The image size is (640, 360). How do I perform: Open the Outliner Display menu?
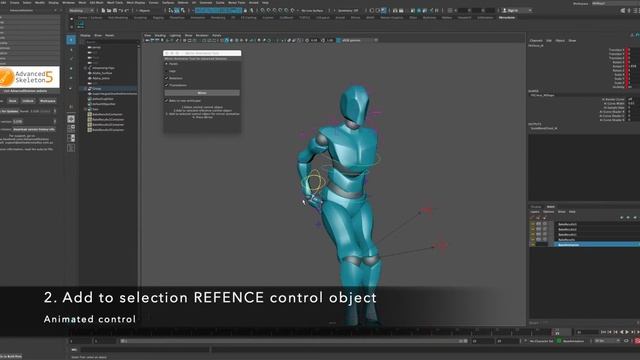click(85, 36)
